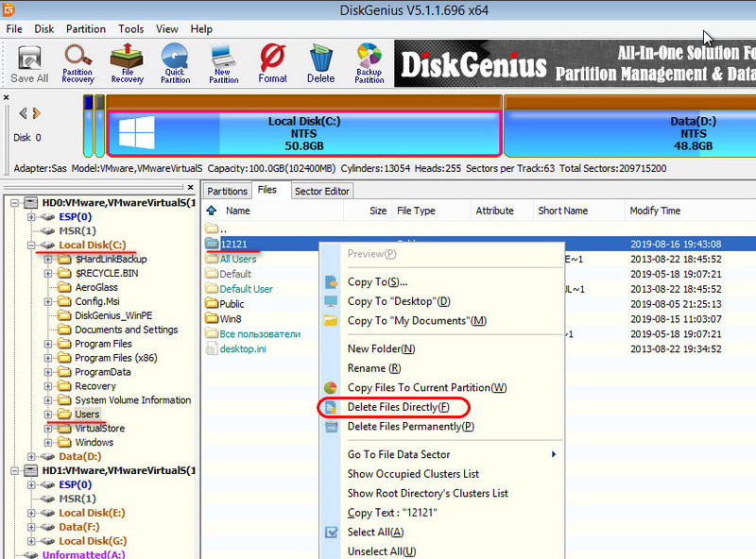Expand the Program Files folder node
756x559 pixels.
point(48,344)
